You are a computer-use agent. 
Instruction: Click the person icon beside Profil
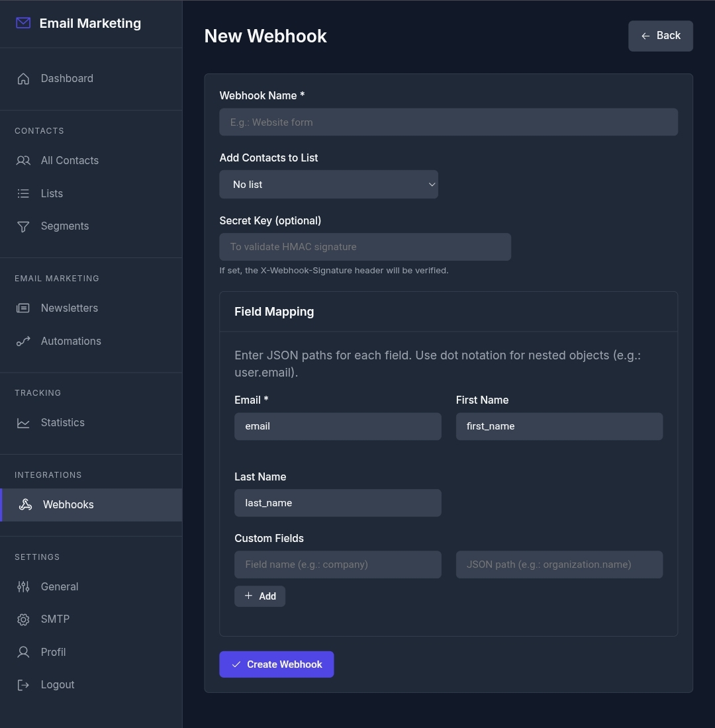[23, 652]
